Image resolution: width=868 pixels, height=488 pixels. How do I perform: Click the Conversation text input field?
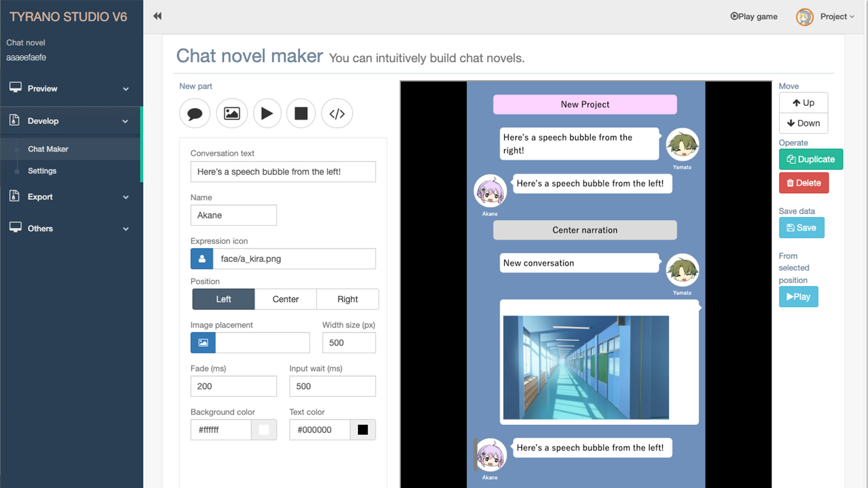[x=283, y=172]
